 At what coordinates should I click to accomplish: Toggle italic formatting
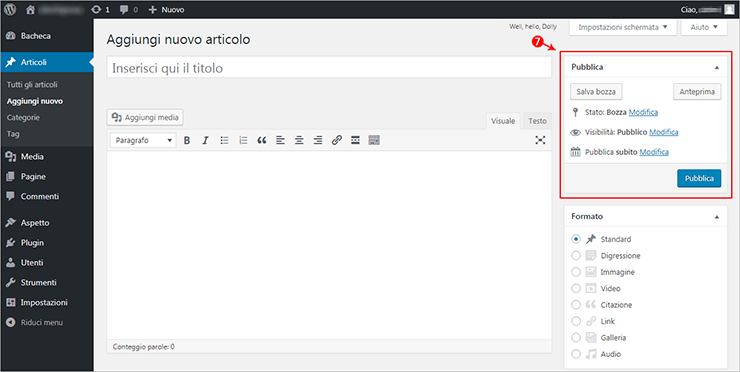pos(205,140)
